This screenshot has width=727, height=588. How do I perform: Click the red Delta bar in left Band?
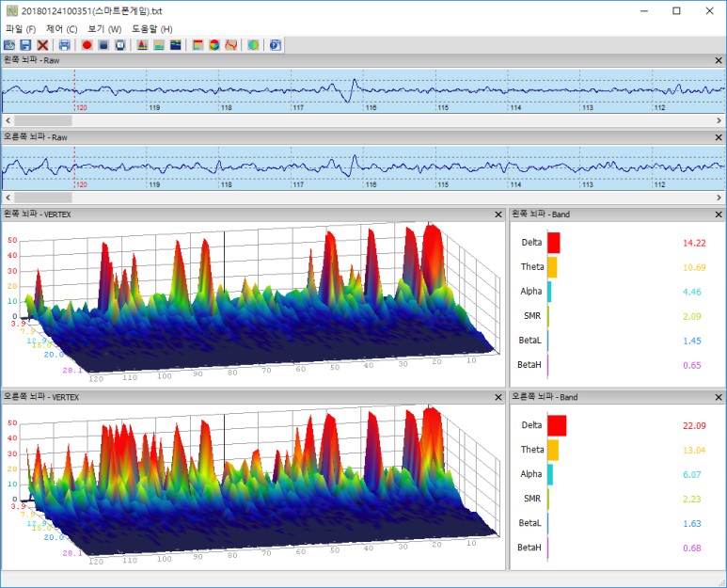tap(553, 243)
